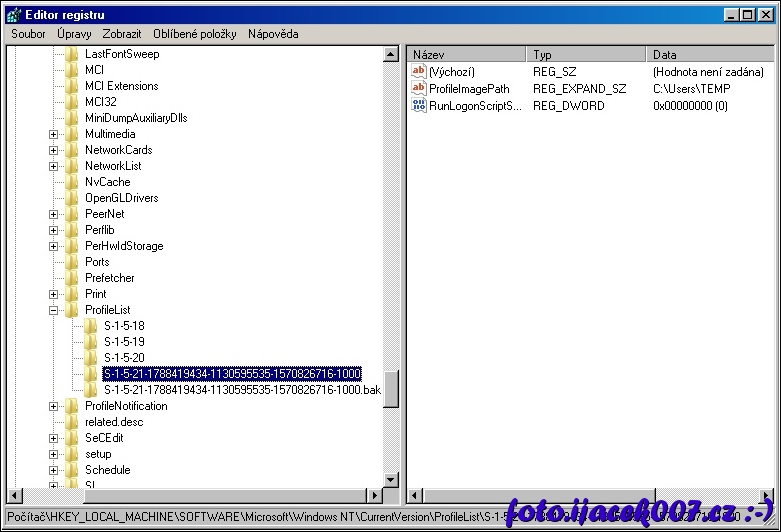Click the S-1-5-18 key folder icon
Screen dimensions: 781x532
[91, 326]
